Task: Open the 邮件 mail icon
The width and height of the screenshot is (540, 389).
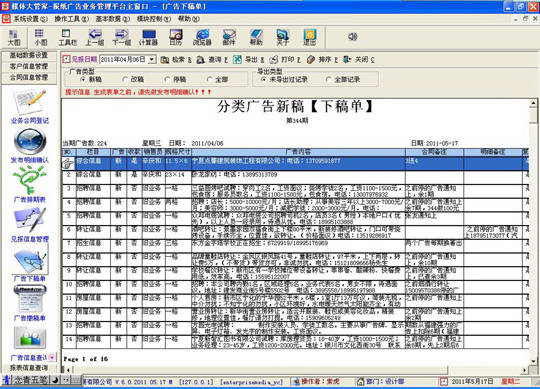Action: click(x=229, y=38)
